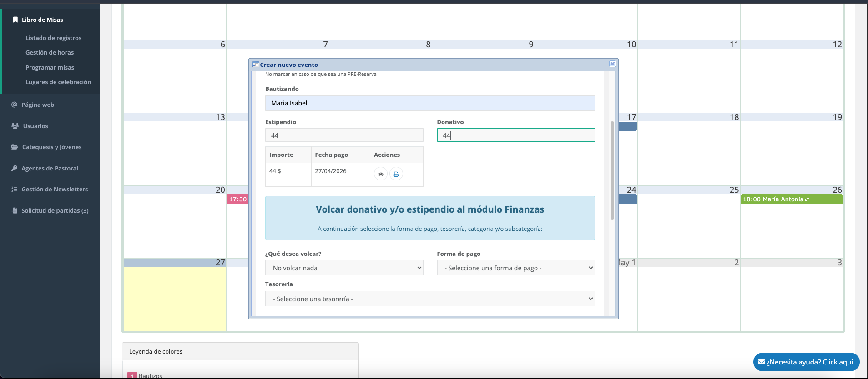Click the Catequesis y Jóvenes folder icon
Viewport: 868px width, 379px height.
tap(15, 147)
